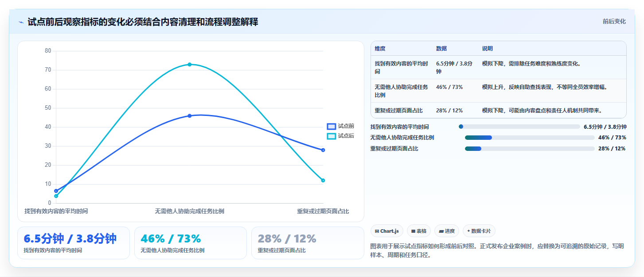Viewport: 644px width, 277px height.
Task: Click the note 模拟下降,可能由内容盘点和责任人机制共同带来
Action: pos(542,110)
